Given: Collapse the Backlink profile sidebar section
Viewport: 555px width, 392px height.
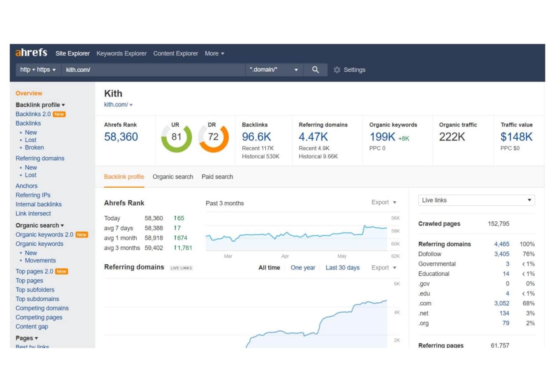Looking at the screenshot, I should pos(40,105).
